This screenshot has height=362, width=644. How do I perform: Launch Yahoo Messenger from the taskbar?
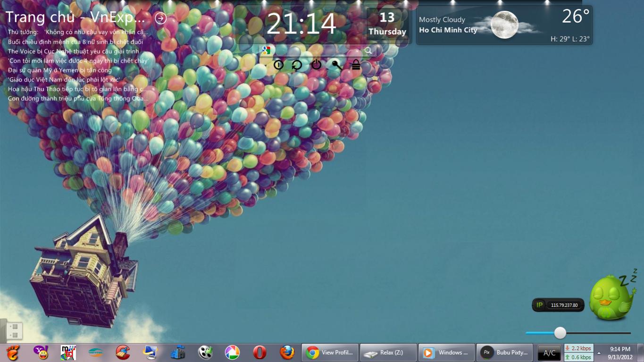41,353
